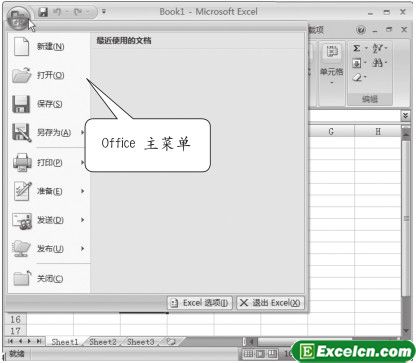416x363 pixels.
Task: Click the floppy disk icon beside 保存
Action: pyautogui.click(x=21, y=104)
